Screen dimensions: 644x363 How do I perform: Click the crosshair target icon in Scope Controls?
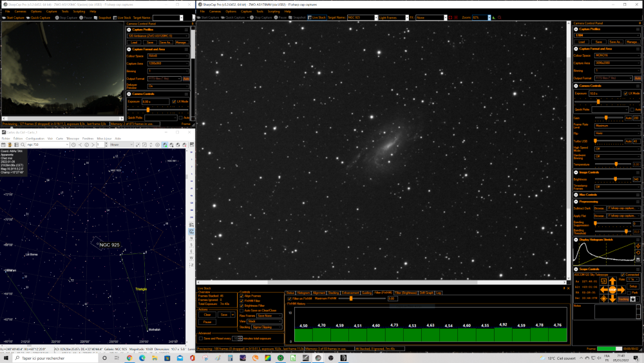pyautogui.click(x=604, y=299)
